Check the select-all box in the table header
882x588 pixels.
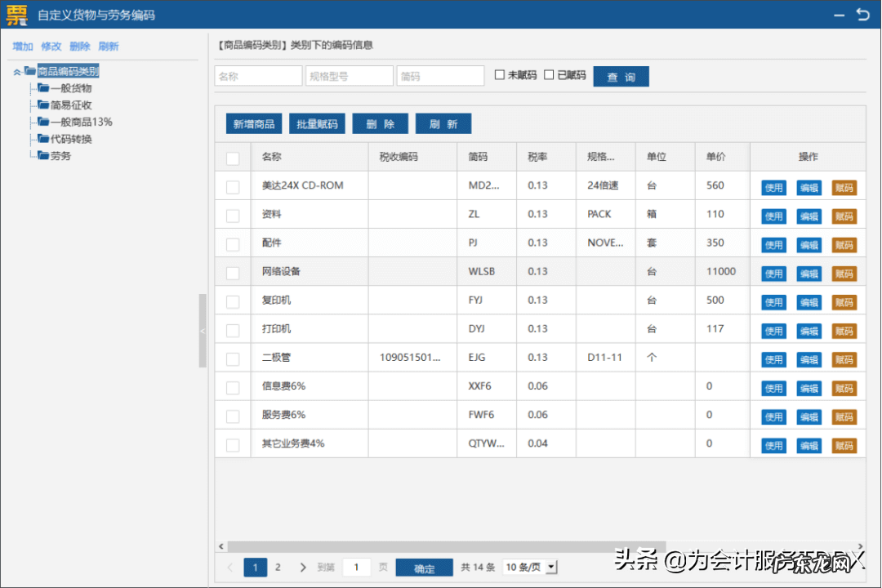click(x=232, y=157)
